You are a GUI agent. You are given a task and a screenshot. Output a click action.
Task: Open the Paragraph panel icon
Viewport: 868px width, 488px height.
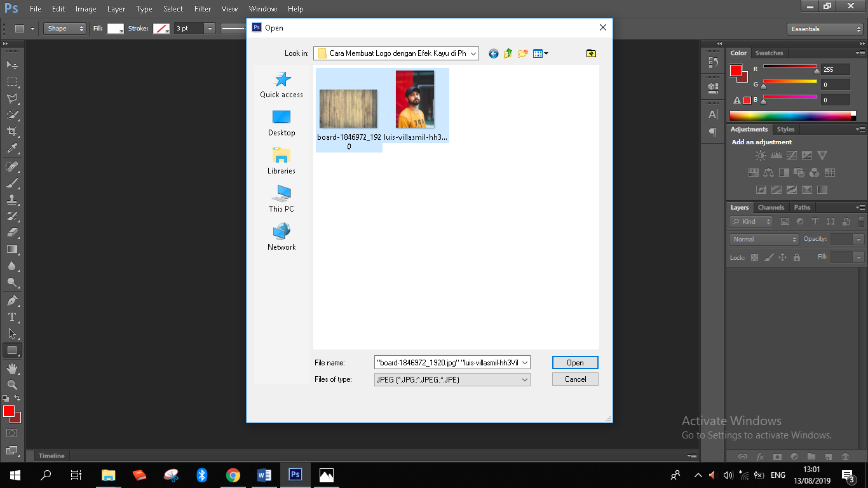(713, 132)
